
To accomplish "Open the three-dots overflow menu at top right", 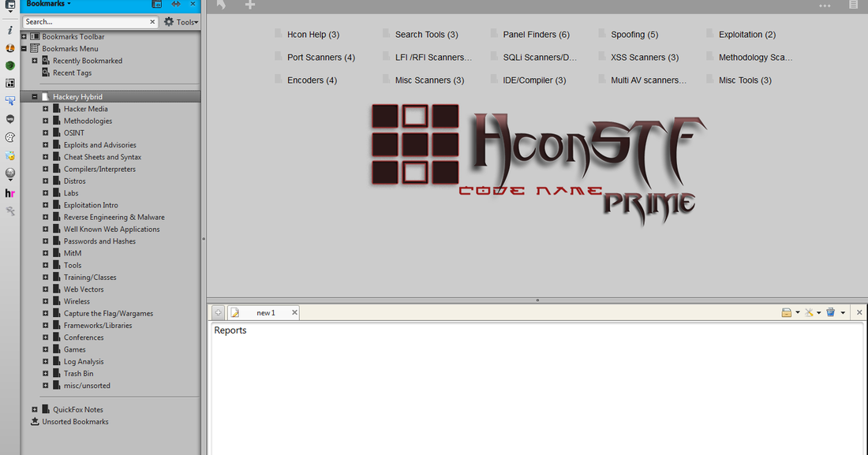I will click(x=825, y=6).
